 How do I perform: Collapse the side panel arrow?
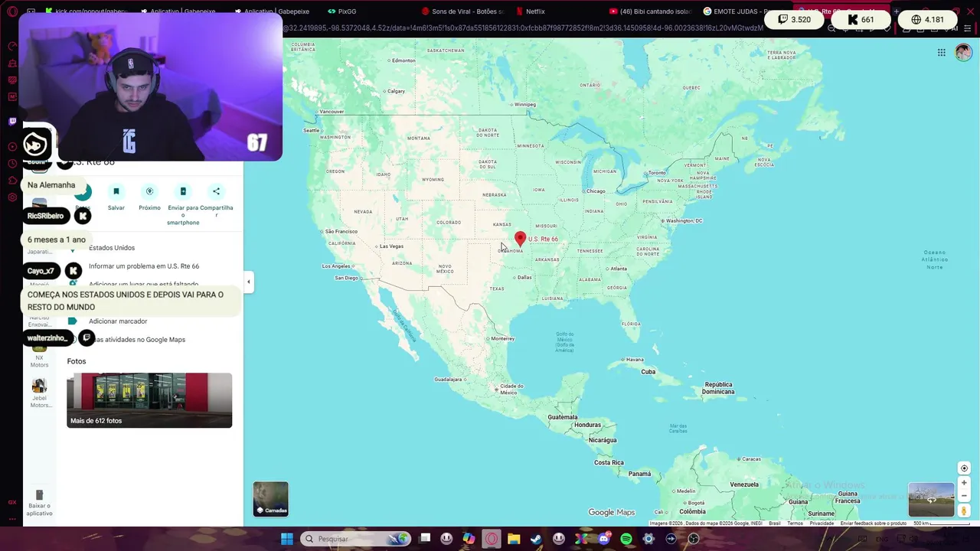(x=248, y=282)
